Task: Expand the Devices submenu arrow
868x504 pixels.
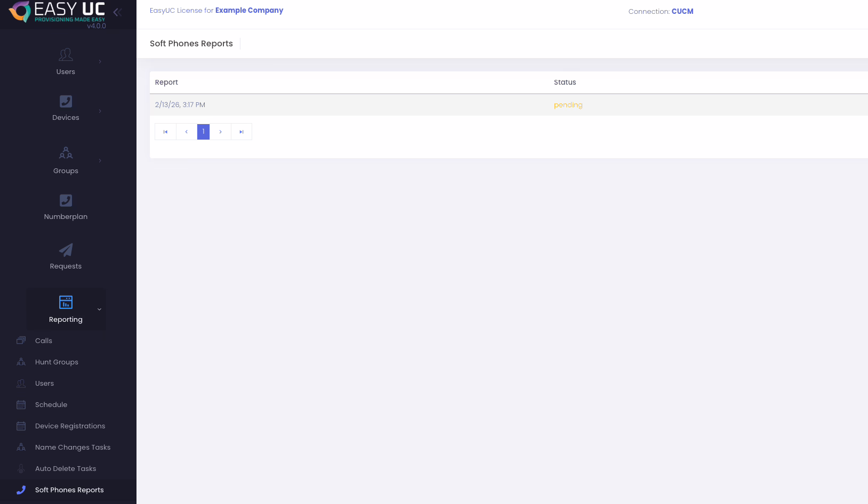Action: [x=100, y=111]
